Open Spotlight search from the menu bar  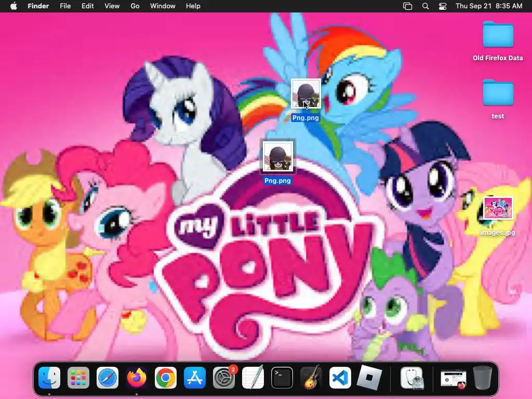pos(425,6)
